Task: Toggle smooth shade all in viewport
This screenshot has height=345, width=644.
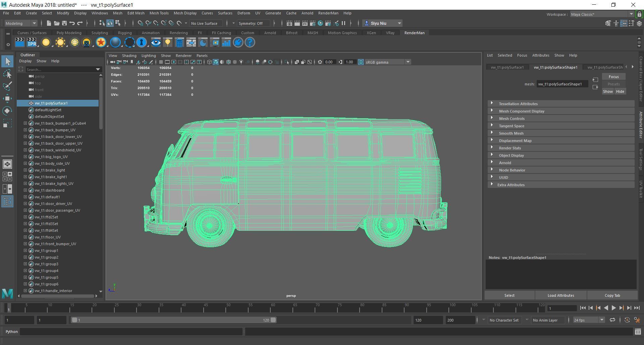Action: 216,62
